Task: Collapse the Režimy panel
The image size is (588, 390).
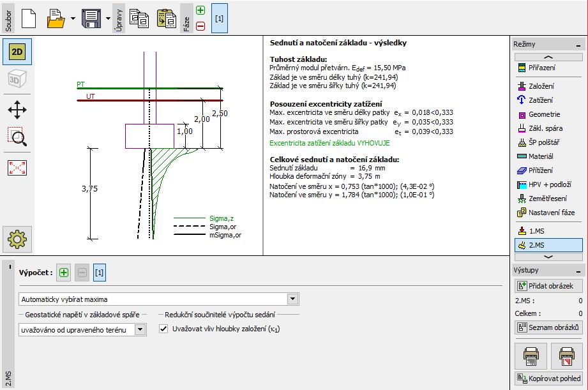Action: point(578,45)
